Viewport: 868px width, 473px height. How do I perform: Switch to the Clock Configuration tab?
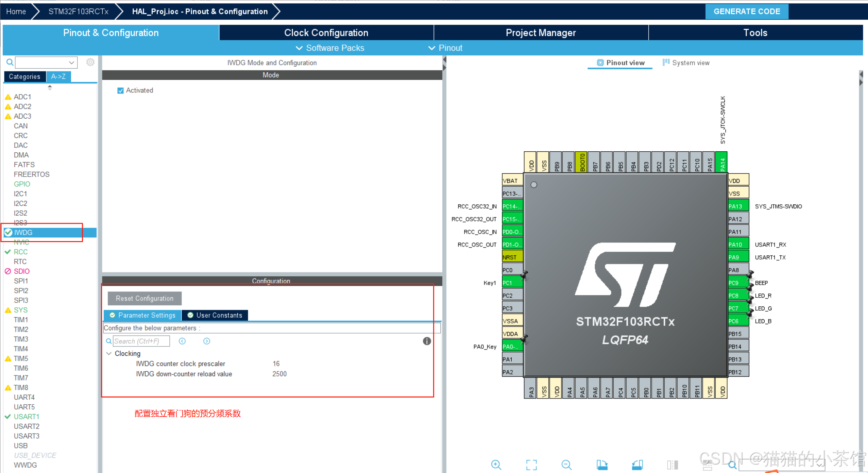(326, 33)
